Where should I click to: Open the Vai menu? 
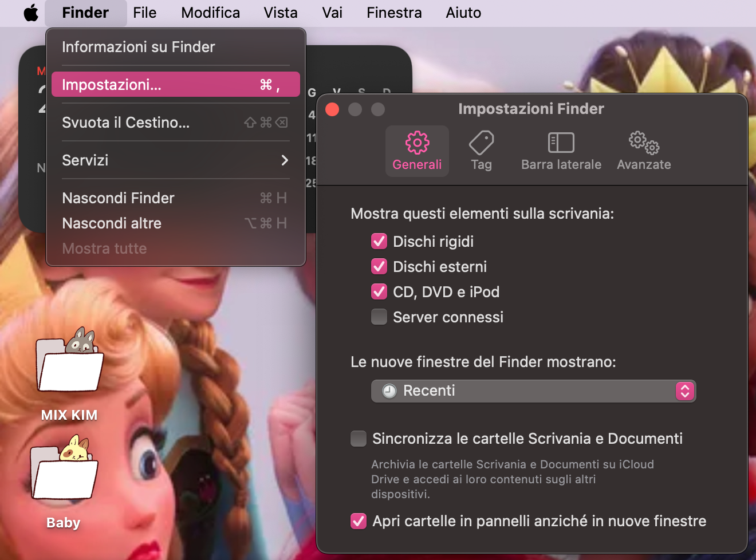[332, 13]
